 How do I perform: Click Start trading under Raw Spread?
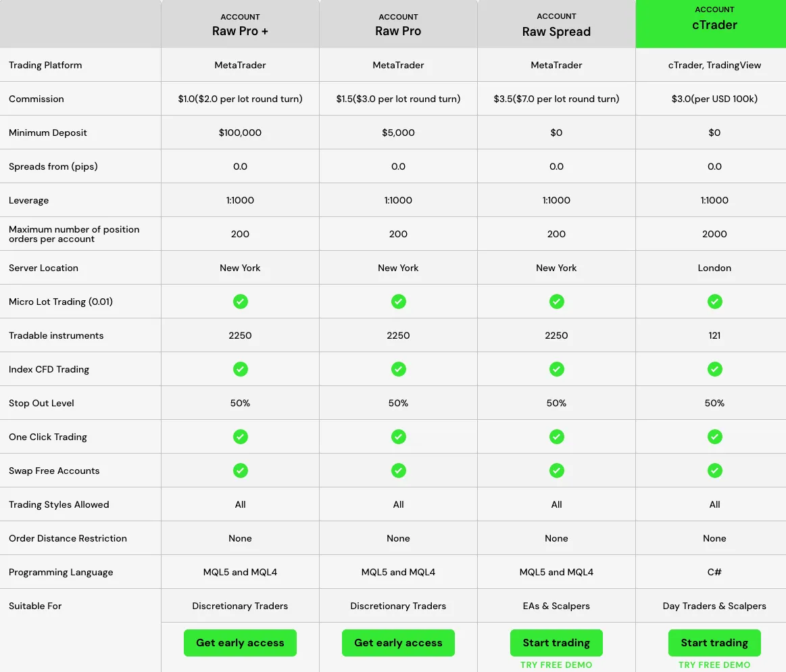point(556,643)
